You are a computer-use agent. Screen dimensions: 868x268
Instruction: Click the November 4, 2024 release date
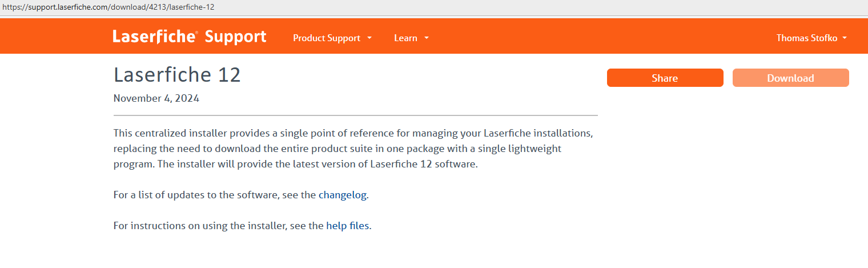pyautogui.click(x=156, y=98)
